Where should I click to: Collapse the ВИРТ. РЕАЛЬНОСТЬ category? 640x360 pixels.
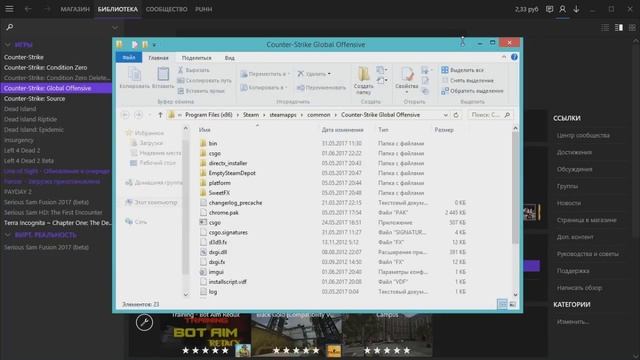(x=7, y=235)
